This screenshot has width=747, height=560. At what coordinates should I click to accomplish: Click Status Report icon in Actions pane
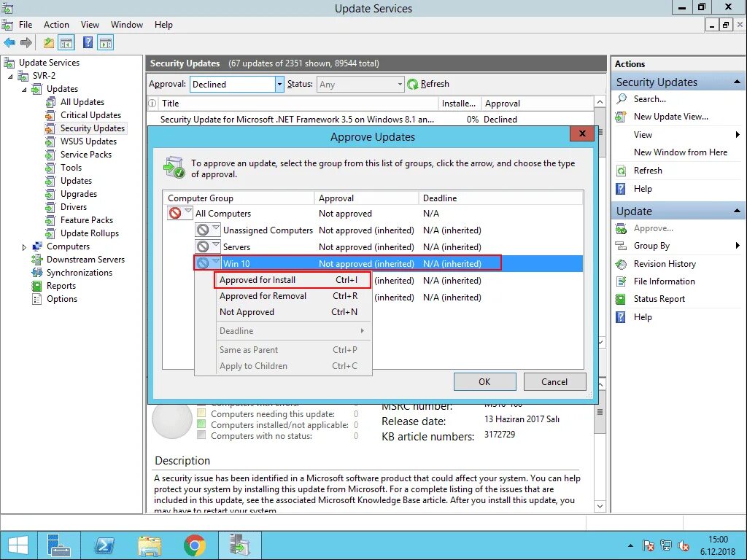pos(621,299)
